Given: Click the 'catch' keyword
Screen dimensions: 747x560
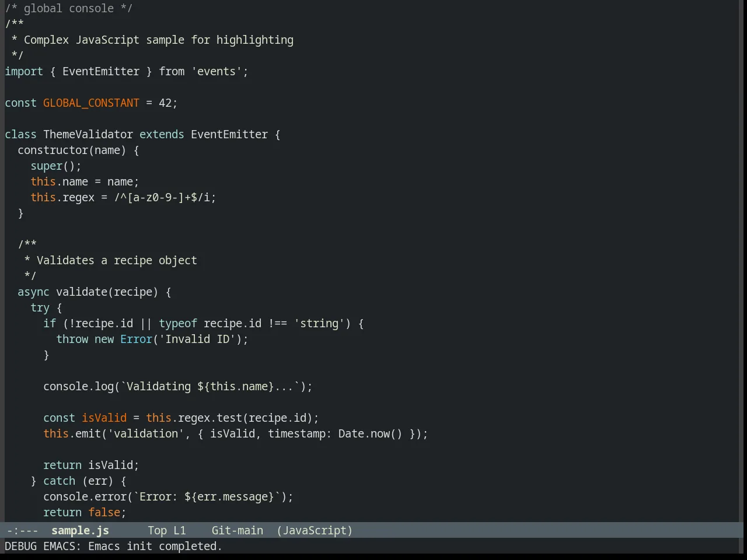Looking at the screenshot, I should [59, 481].
